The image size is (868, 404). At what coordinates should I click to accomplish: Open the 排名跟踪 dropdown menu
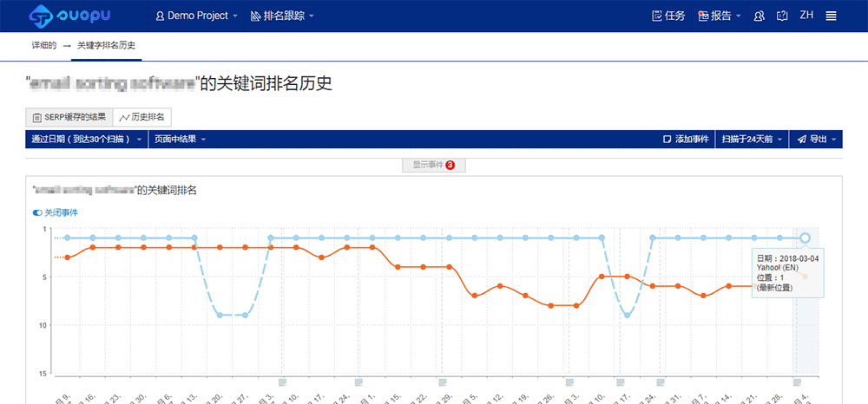(x=282, y=16)
